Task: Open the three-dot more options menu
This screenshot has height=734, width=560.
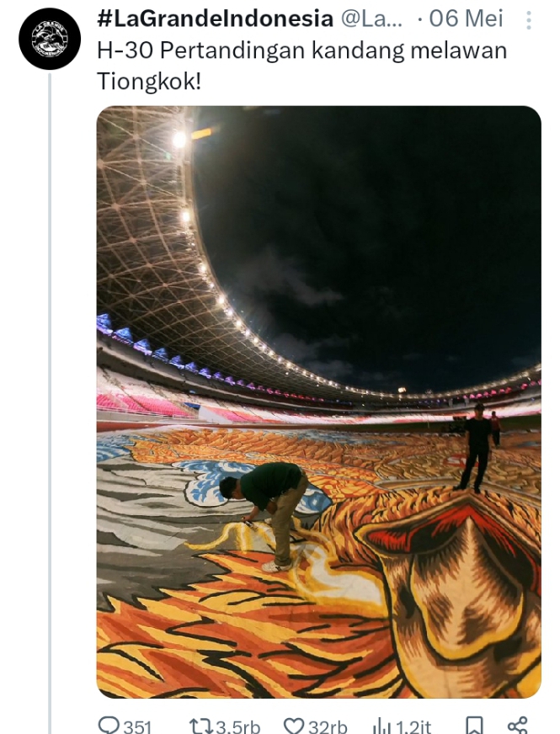Action: click(x=529, y=20)
